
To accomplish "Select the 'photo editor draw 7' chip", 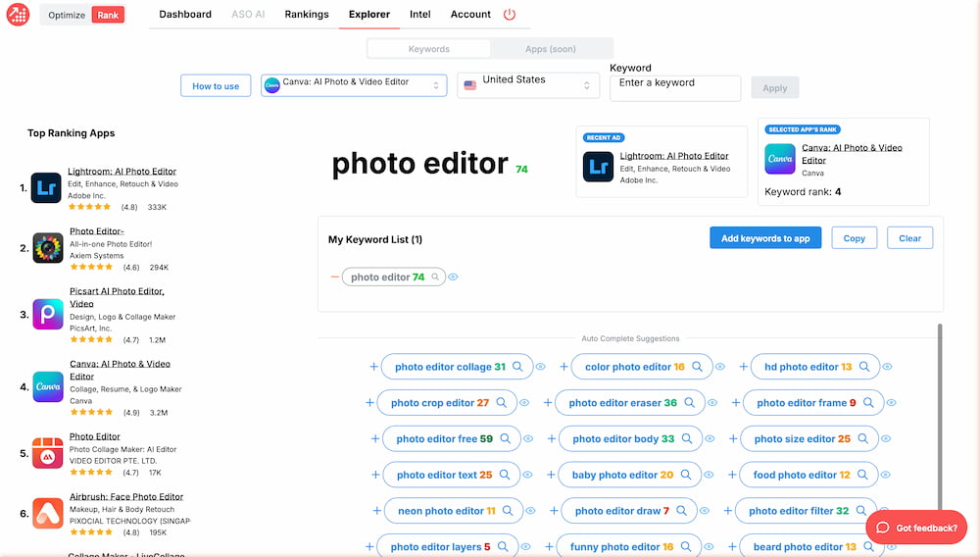I will (x=629, y=511).
